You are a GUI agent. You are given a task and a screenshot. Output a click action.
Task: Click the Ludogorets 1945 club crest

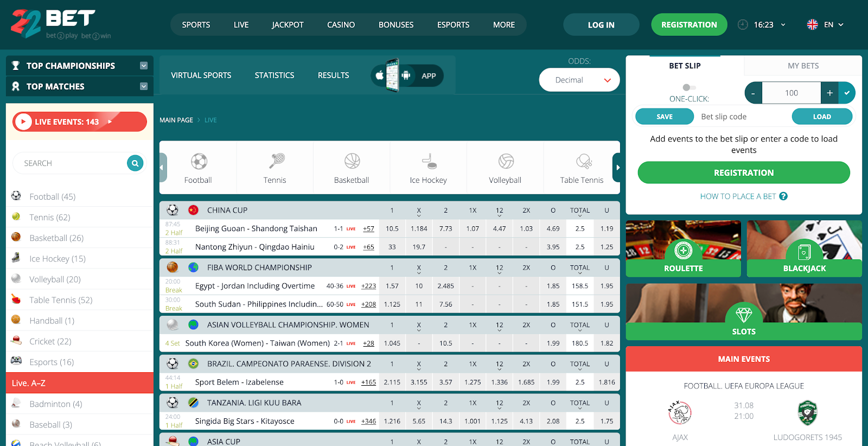click(x=808, y=413)
